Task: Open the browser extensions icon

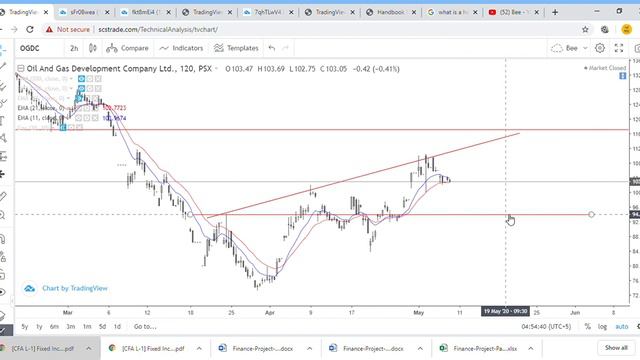Action: click(x=604, y=29)
